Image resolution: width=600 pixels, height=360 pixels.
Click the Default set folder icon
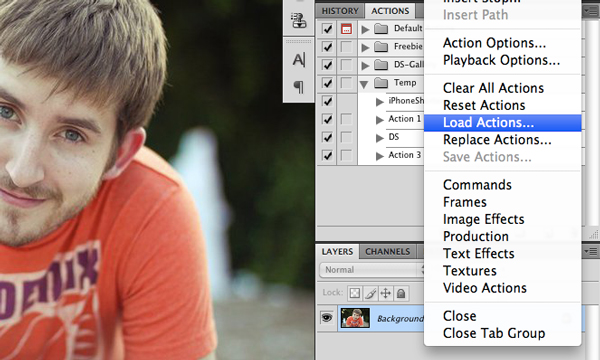click(x=381, y=29)
